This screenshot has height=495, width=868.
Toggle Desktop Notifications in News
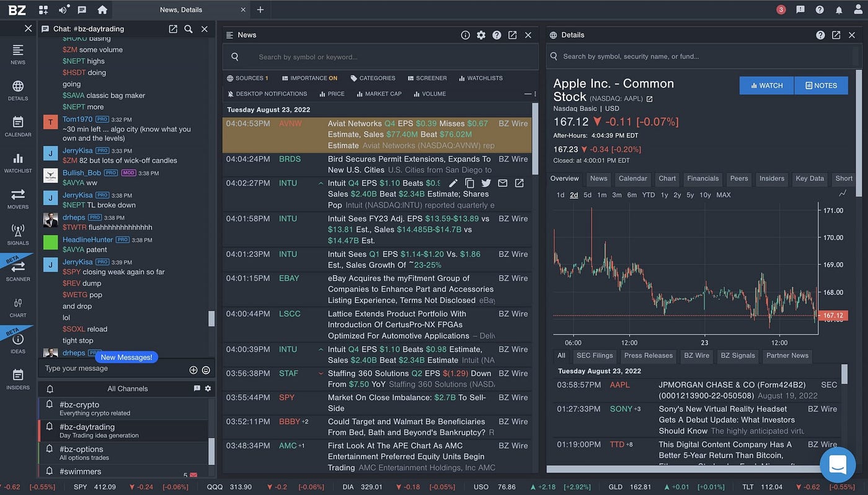pyautogui.click(x=267, y=94)
